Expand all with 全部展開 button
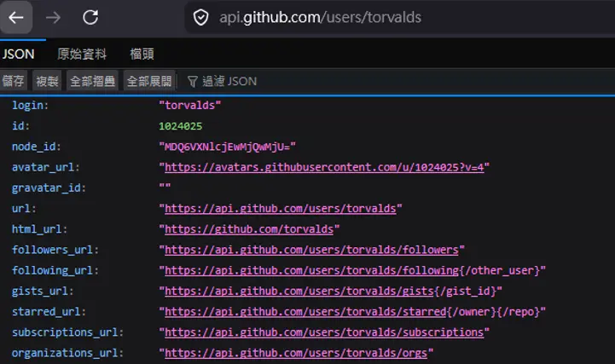615x364 pixels. coord(148,81)
